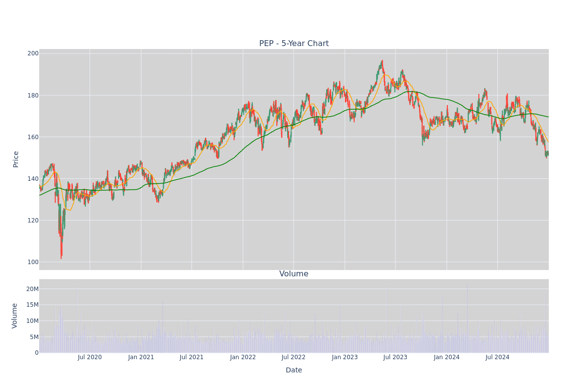588x392 pixels.
Task: Select the "Jan 2023" date tick label
Action: click(345, 357)
